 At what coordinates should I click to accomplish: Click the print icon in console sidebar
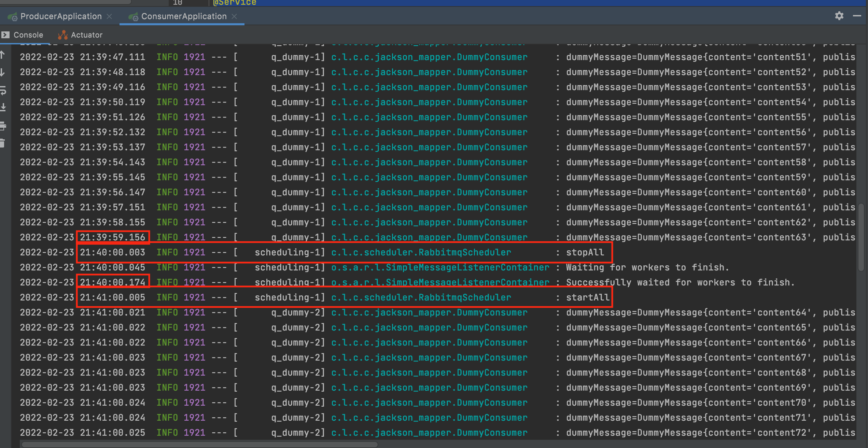click(3, 126)
